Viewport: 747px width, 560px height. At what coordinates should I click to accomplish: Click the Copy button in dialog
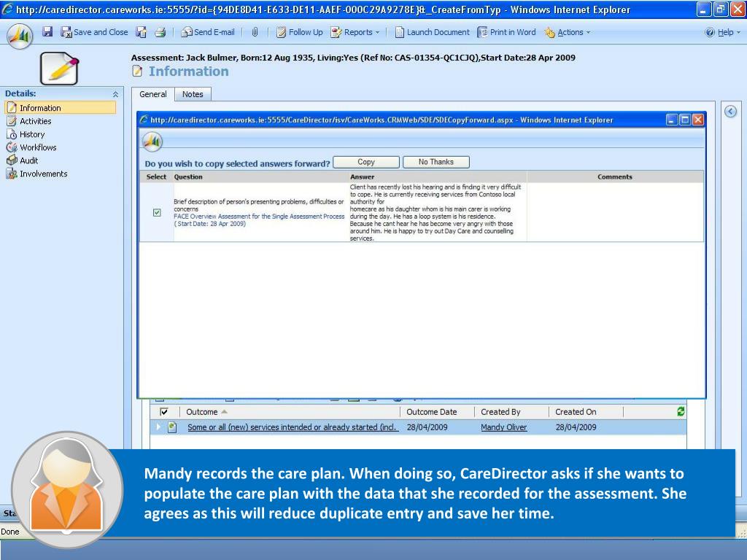point(366,162)
